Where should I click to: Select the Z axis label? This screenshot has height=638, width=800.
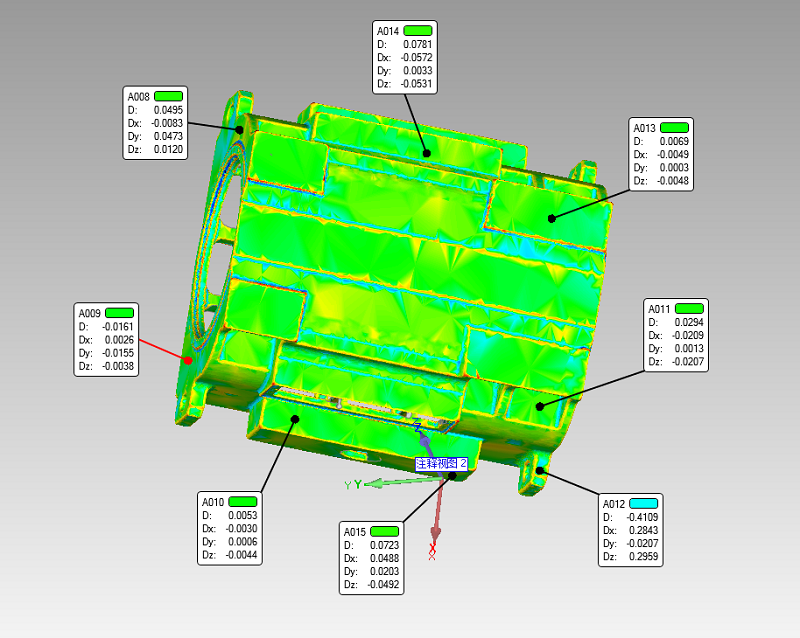(417, 427)
